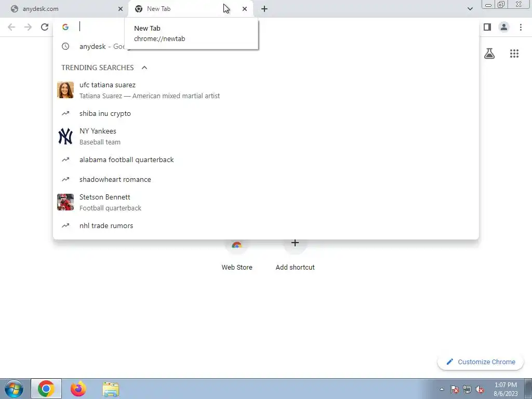
Task: Open the Search Labs flask icon
Action: tap(489, 54)
